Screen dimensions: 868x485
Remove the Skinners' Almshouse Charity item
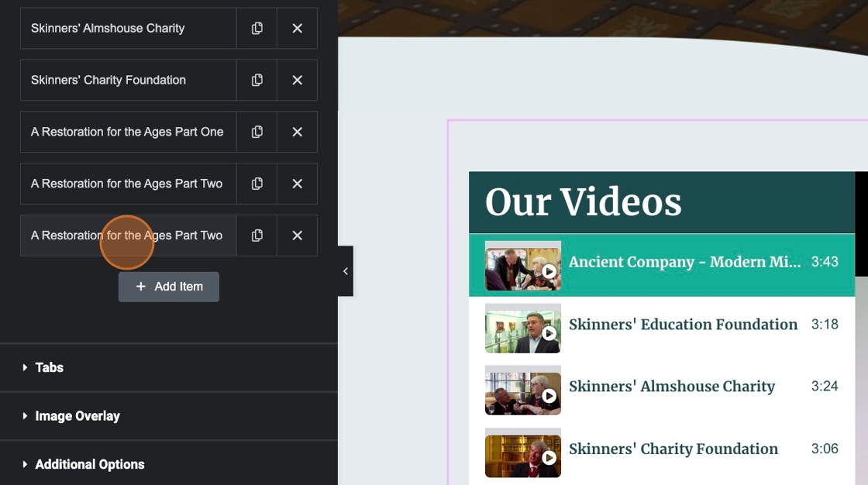[298, 28]
